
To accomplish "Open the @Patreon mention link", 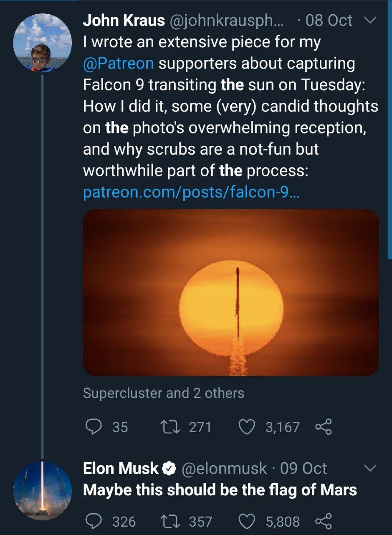I will [119, 64].
